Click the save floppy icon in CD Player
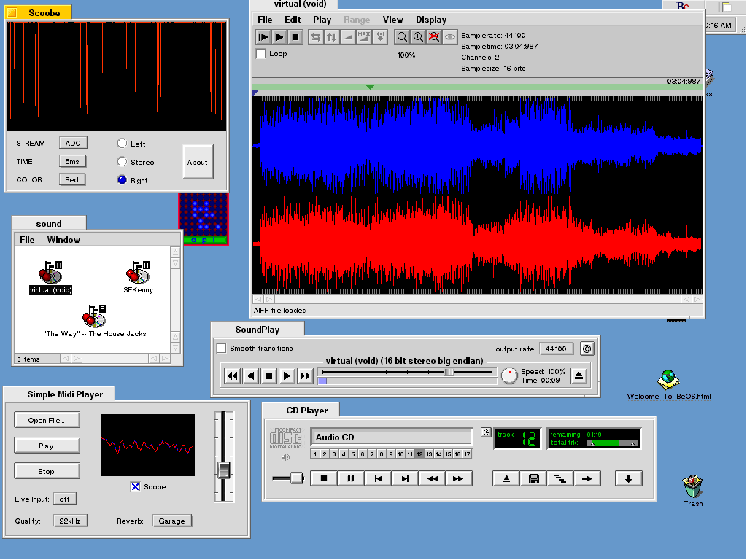Image resolution: width=747 pixels, height=560 pixels. pyautogui.click(x=534, y=478)
